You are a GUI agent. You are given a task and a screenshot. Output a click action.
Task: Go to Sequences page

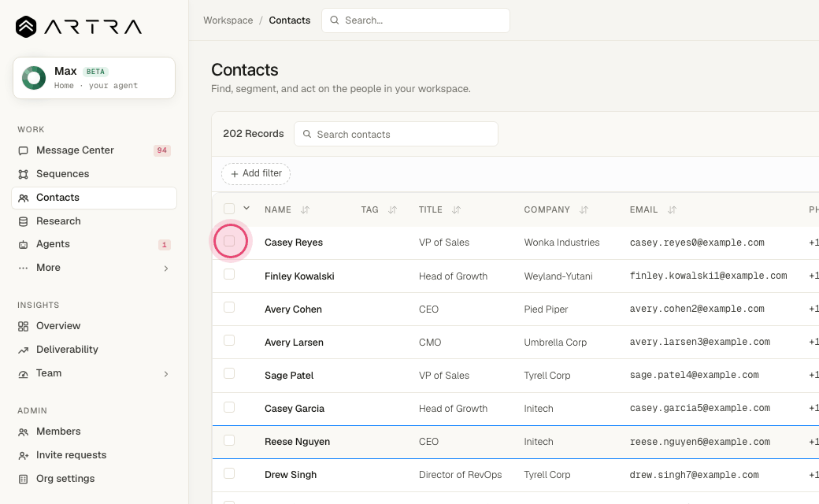[94, 174]
